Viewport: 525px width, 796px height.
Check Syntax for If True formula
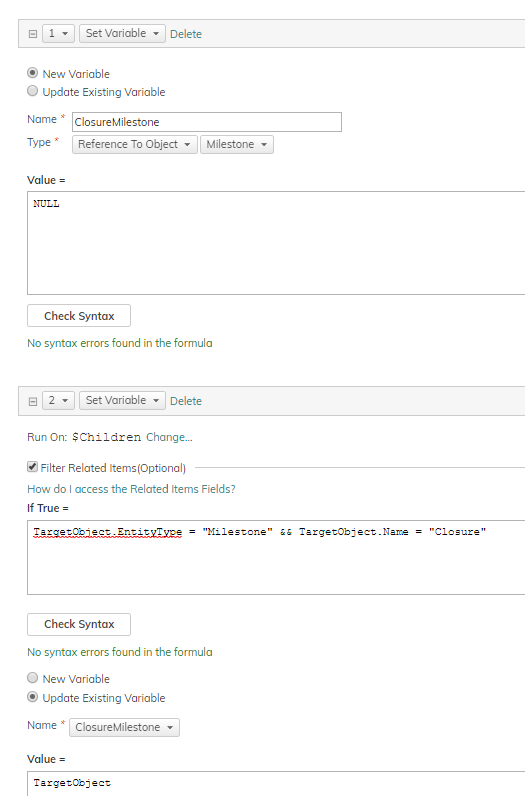(x=79, y=624)
